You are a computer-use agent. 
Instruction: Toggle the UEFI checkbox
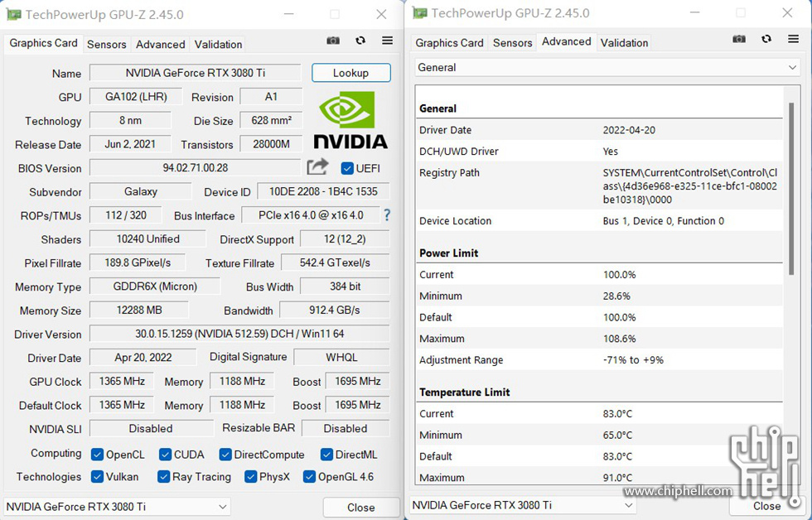(347, 168)
